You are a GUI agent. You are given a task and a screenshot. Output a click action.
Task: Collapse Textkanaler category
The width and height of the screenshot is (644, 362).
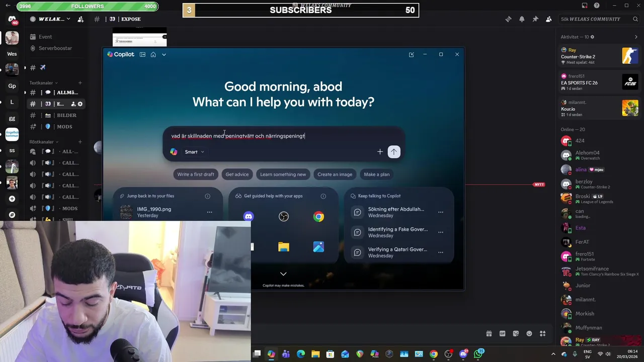[x=43, y=83]
